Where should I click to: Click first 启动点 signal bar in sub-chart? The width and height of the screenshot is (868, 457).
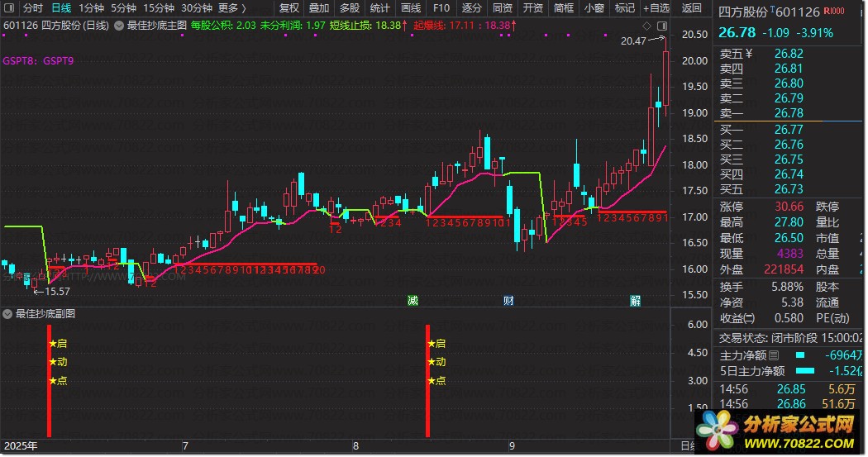[50, 381]
